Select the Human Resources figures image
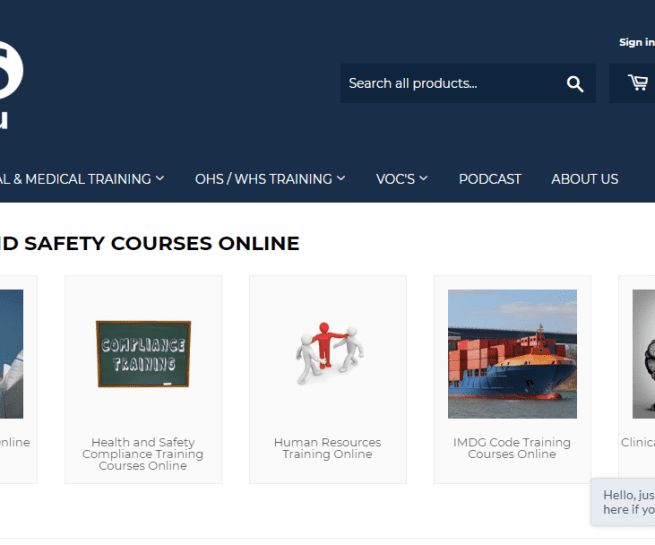The width and height of the screenshot is (655, 545). 328,354
